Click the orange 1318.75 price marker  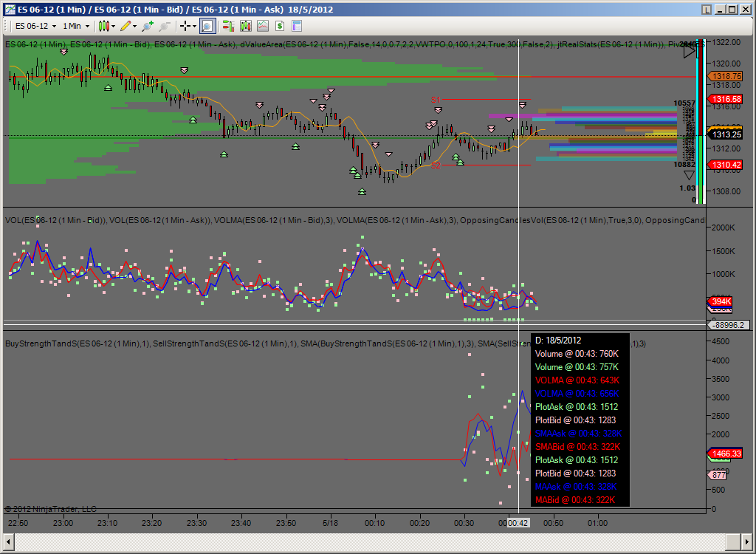pos(725,76)
